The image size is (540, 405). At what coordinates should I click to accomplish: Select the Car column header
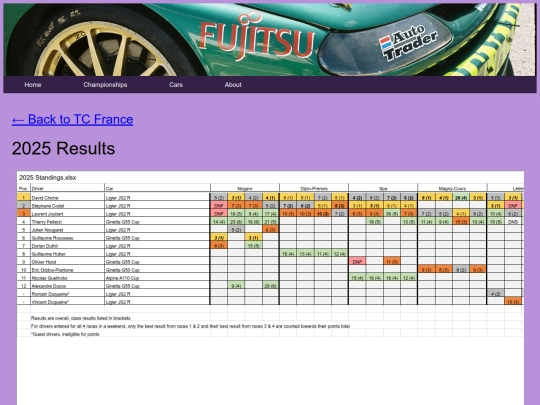(x=157, y=188)
